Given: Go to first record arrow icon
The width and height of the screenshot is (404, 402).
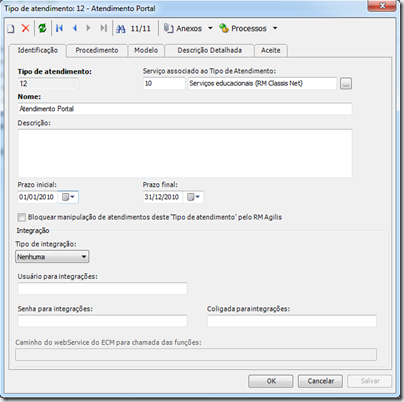Looking at the screenshot, I should [60, 28].
